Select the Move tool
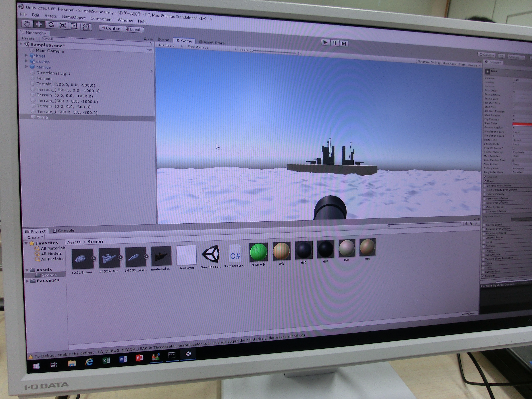Viewport: 532px width, 399px height. click(39, 24)
